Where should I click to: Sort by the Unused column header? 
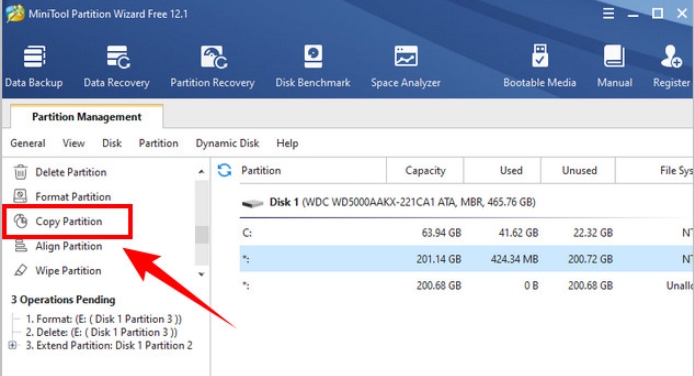tap(579, 170)
